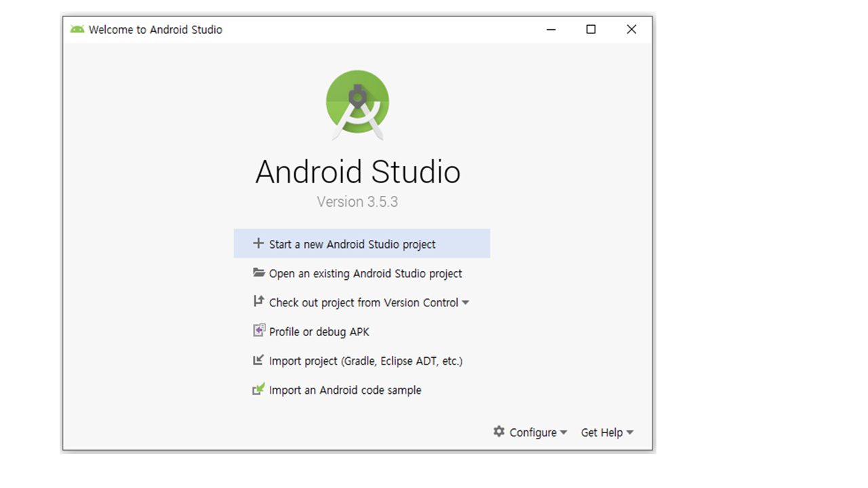Expand the Configure dropdown arrow

pos(564,432)
